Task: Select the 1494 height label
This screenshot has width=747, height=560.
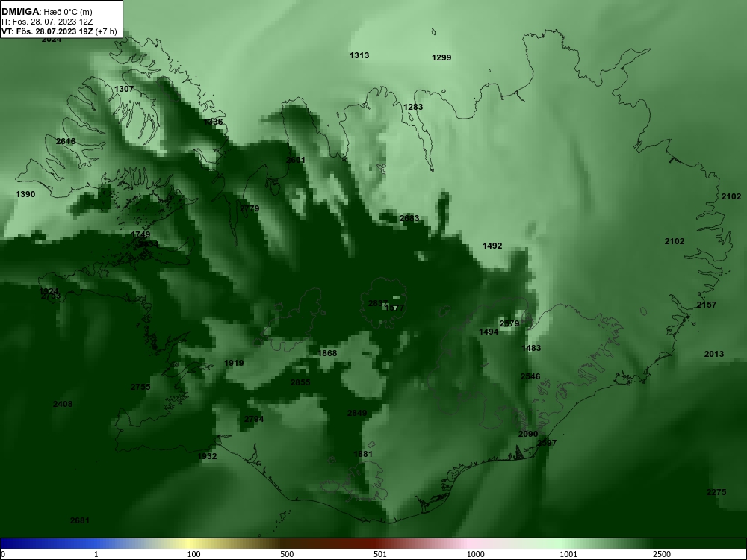Action: click(489, 332)
